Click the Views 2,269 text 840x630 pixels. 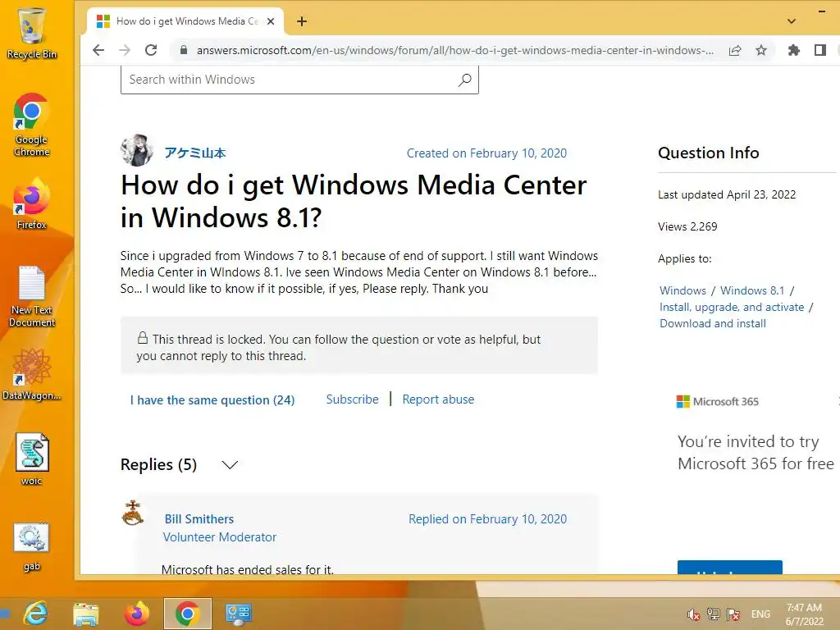point(687,226)
